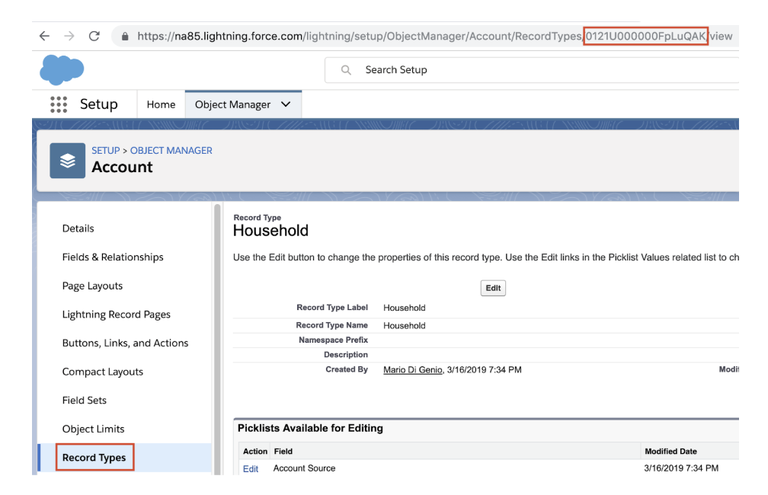Click the Picklists Available for Editing heading
This screenshot has height=495, width=768.
[310, 428]
